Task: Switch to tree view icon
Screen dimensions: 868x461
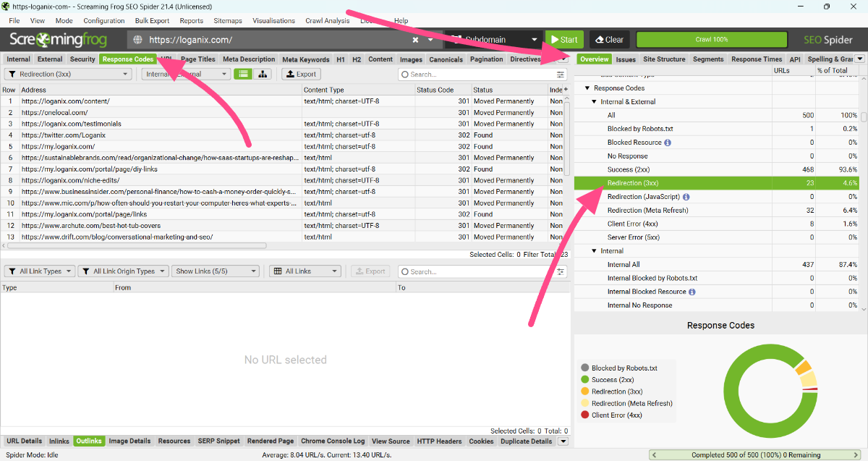Action: [262, 74]
